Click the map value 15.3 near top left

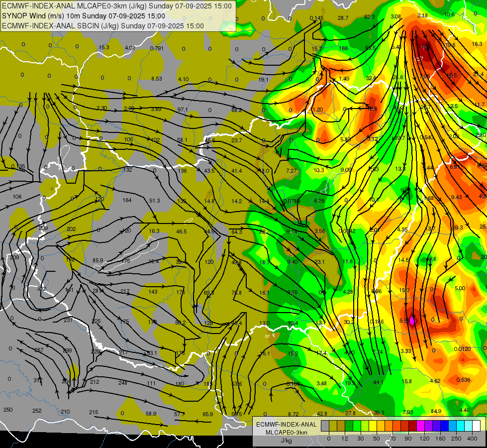point(104,47)
